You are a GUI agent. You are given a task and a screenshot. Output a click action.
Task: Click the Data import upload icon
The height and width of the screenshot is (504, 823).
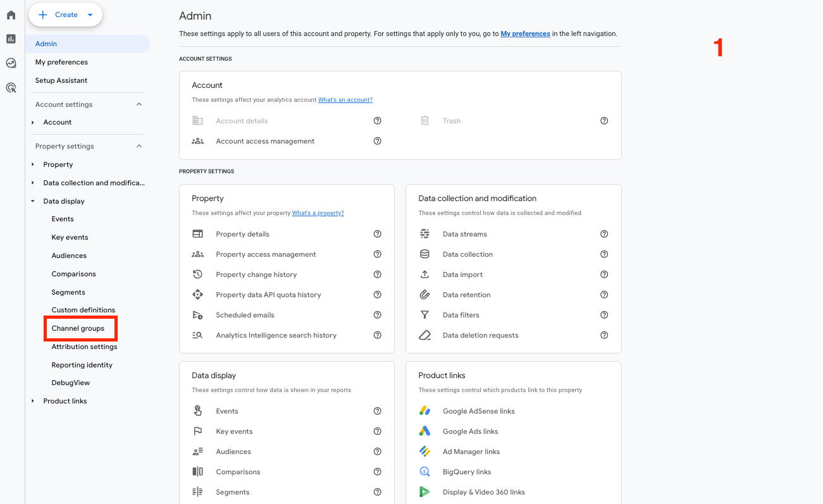(x=425, y=274)
